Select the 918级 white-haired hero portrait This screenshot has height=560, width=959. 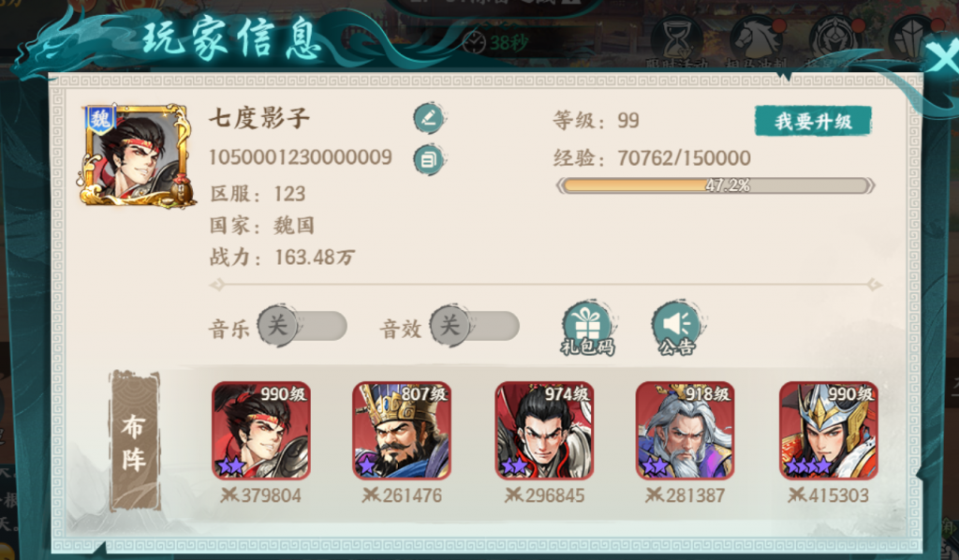[685, 431]
